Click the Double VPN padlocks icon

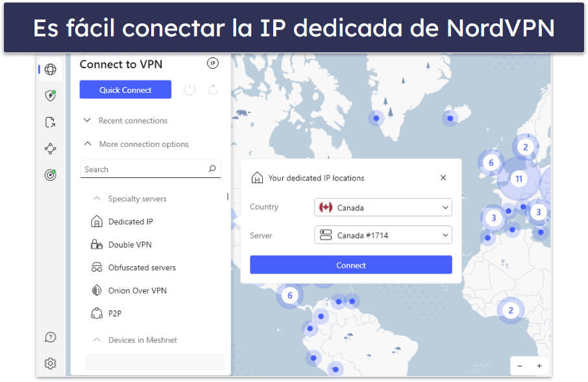point(97,245)
